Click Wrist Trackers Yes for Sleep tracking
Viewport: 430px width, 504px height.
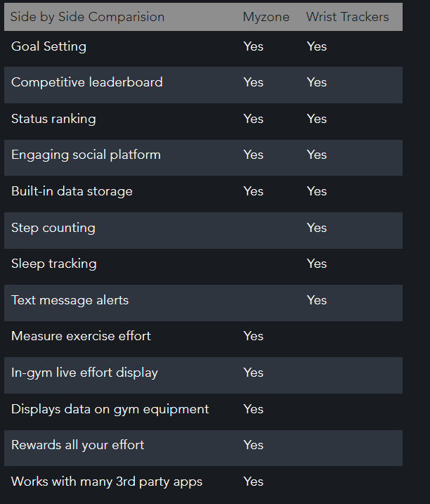click(x=317, y=264)
